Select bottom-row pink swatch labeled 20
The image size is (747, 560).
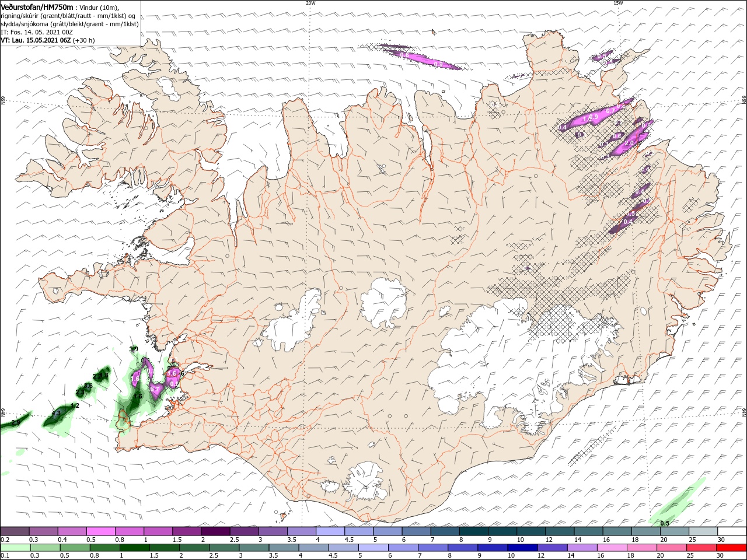(672, 548)
